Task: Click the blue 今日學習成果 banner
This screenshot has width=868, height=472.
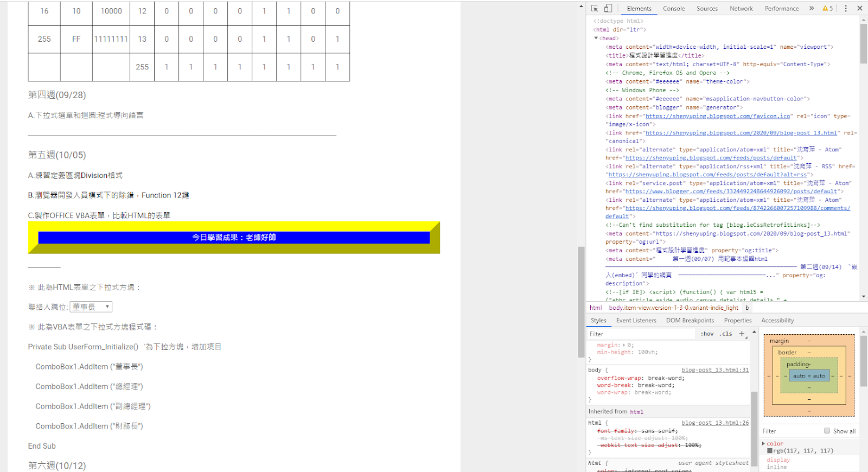Action: 234,238
